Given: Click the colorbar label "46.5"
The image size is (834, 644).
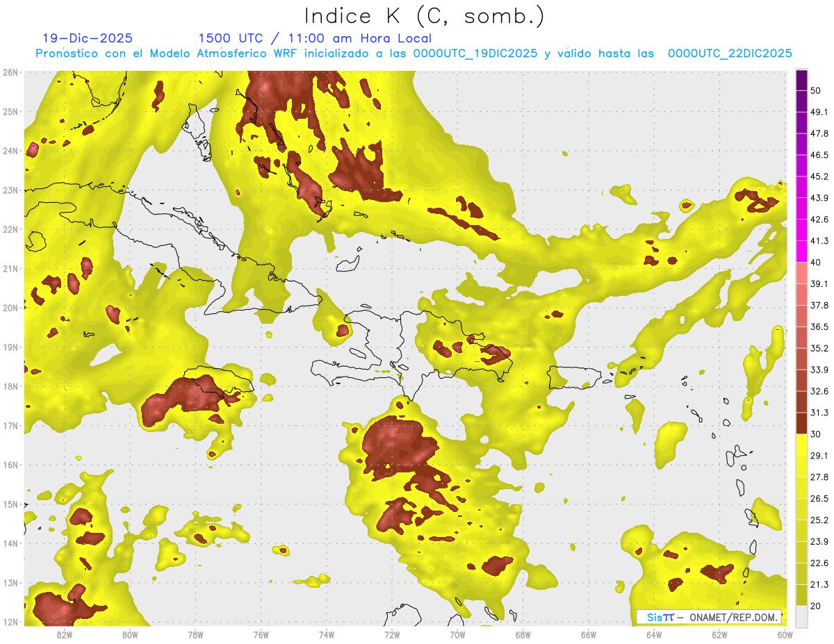Looking at the screenshot, I should (819, 155).
